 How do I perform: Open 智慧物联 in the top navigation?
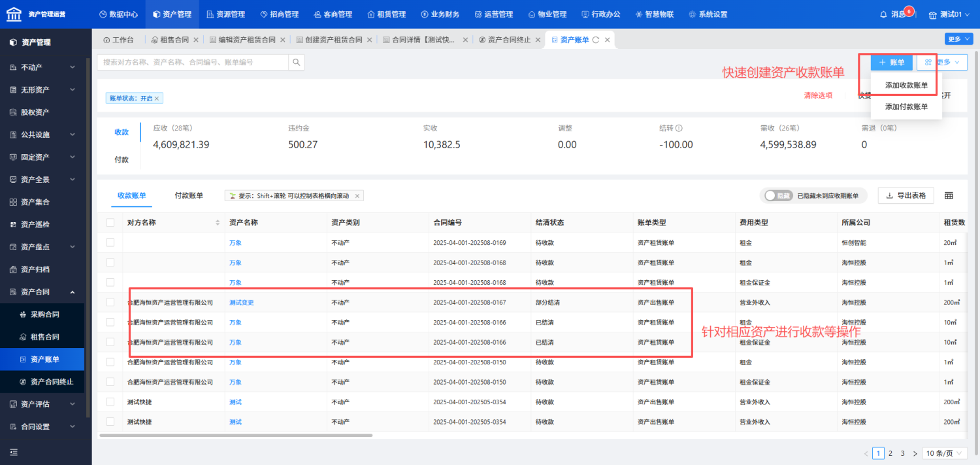(654, 14)
